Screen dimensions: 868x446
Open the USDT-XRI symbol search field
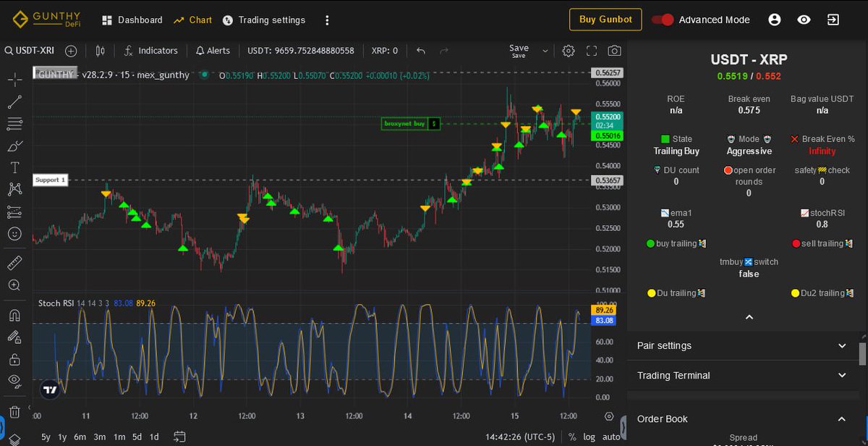click(x=30, y=51)
